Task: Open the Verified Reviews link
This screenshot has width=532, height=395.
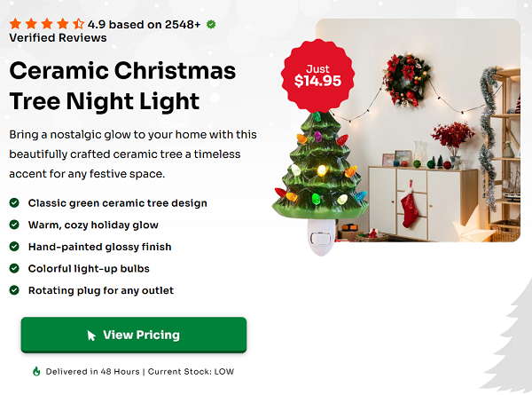Action: pyautogui.click(x=58, y=38)
